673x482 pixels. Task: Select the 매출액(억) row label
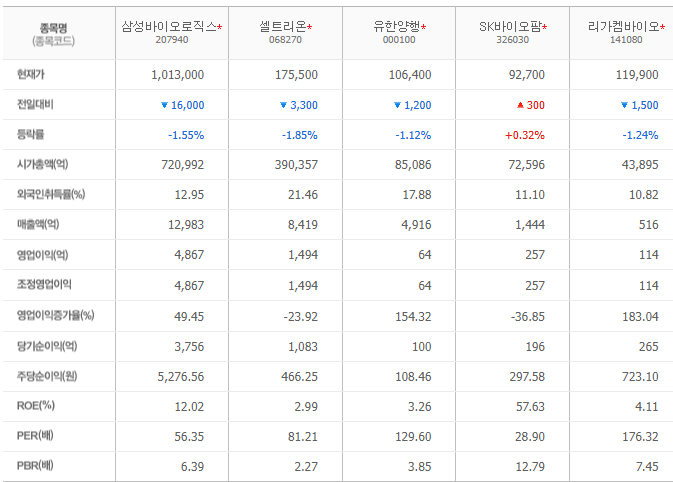click(38, 224)
